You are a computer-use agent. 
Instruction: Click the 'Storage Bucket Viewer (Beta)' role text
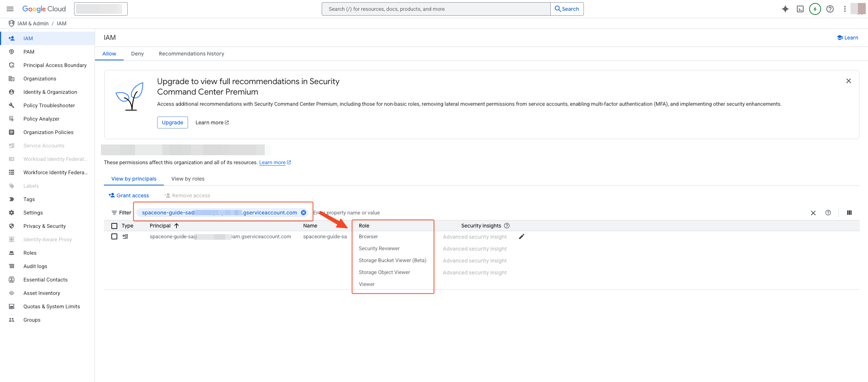(x=392, y=260)
